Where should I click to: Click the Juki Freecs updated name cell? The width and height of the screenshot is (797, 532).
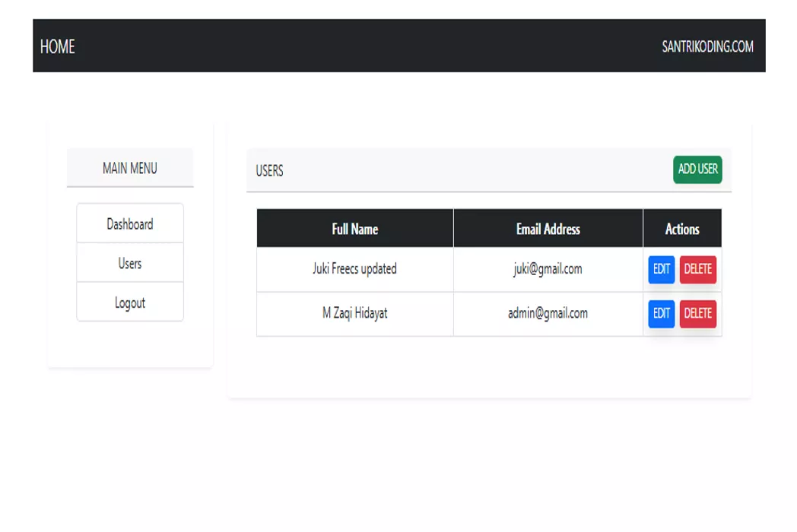click(x=355, y=269)
